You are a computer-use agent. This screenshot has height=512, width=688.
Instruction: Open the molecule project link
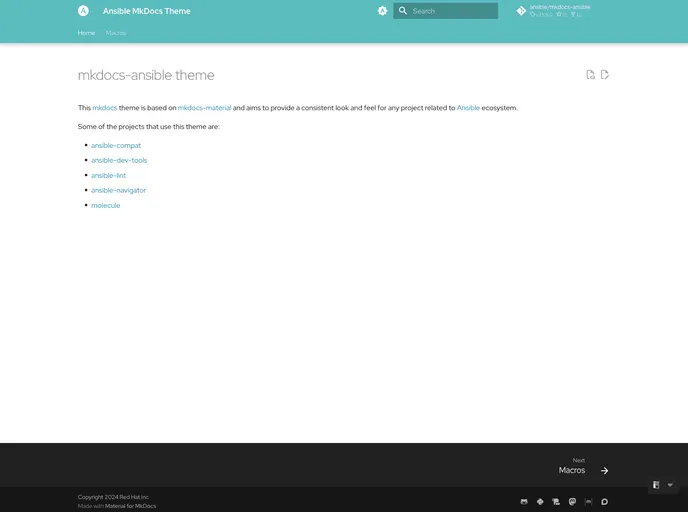tap(105, 205)
